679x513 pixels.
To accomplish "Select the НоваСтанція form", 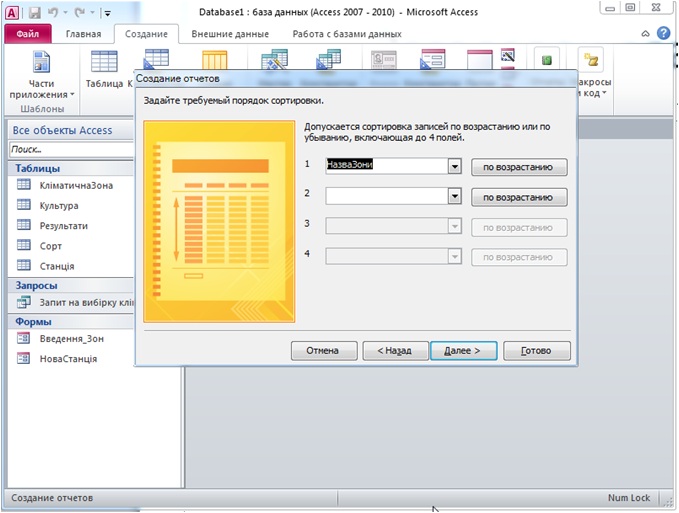I will (x=67, y=358).
